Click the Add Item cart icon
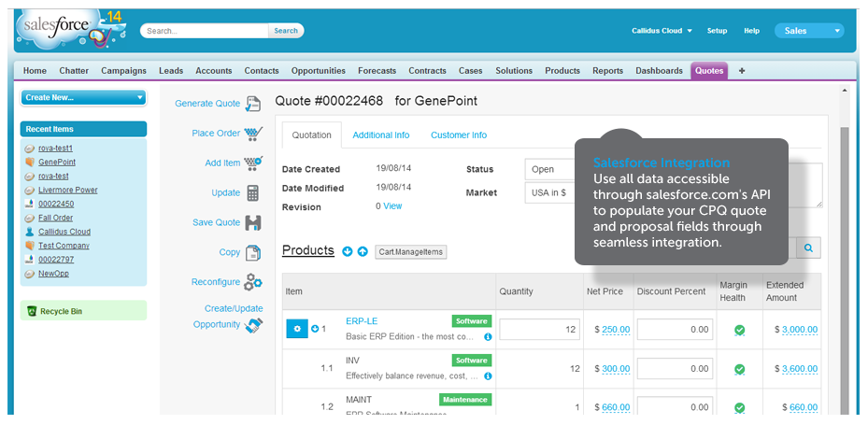 253,163
